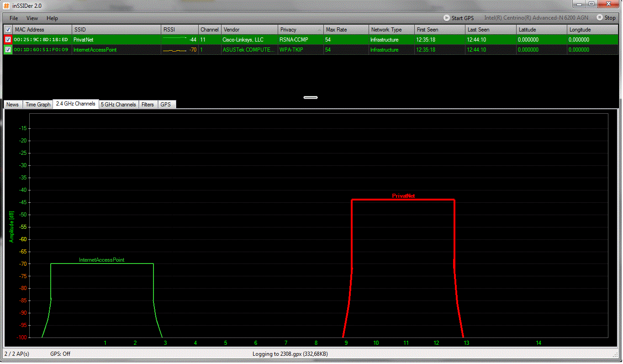This screenshot has width=623, height=364.
Task: Click the panel splitter grip handle
Action: pos(311,97)
